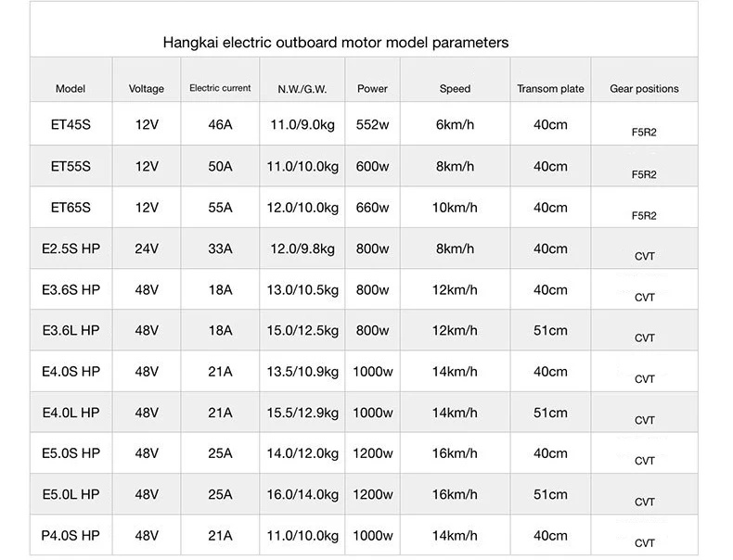Select the E5.0L HP model cell
733x560 pixels.
71,494
